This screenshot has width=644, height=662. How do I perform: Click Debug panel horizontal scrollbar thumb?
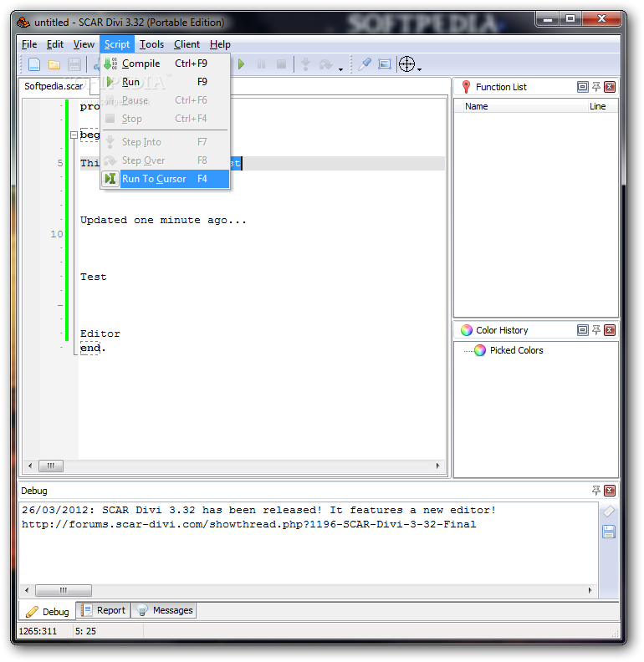[64, 590]
